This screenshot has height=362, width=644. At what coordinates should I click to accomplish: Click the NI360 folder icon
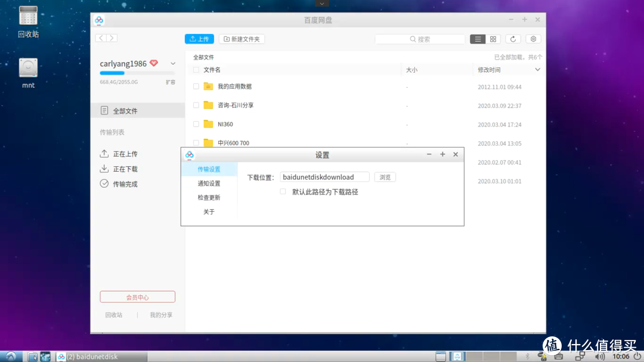click(208, 124)
